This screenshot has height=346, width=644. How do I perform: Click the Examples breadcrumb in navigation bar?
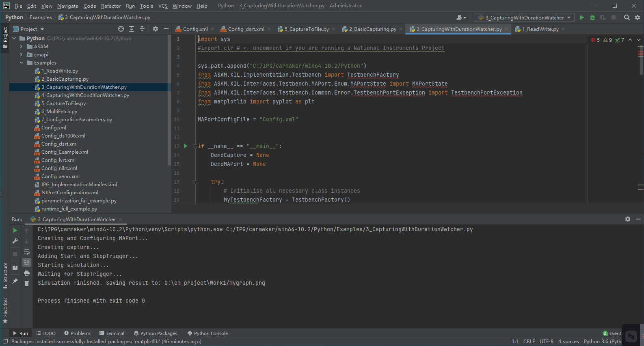[41, 17]
